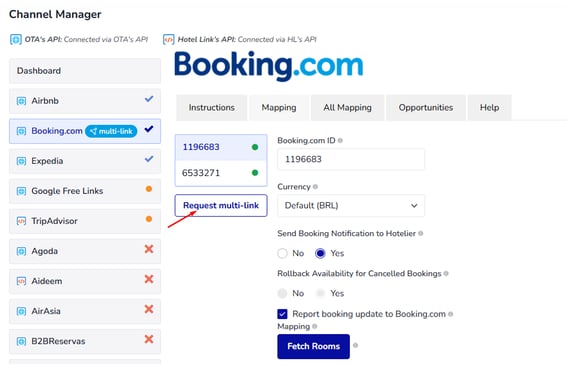Viewport: 567px width, 366px height.
Task: Select Yes for Send Booking Notification
Action: pyautogui.click(x=320, y=253)
